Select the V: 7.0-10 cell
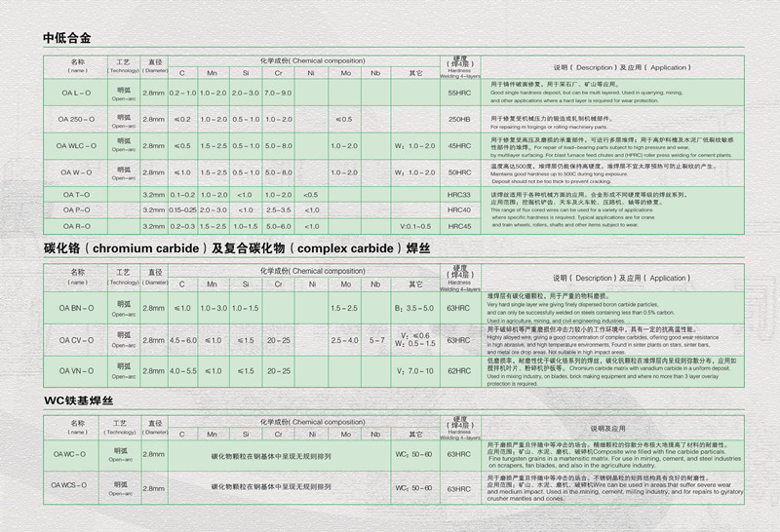780x532 pixels. coord(415,371)
